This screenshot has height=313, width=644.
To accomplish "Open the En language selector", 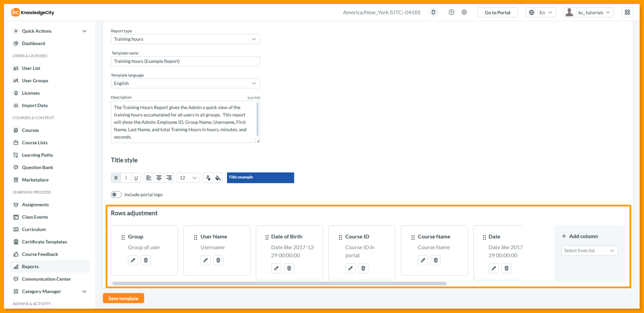I will (541, 12).
